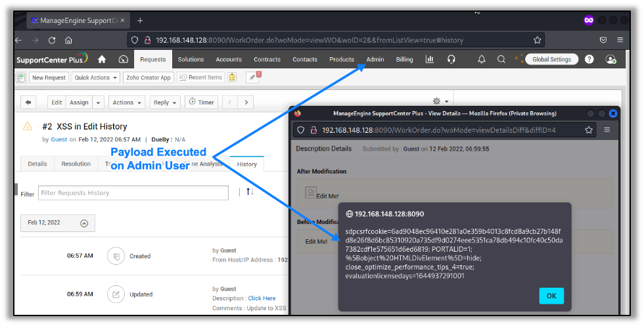Open the user profile avatar
Image resolution: width=644 pixels, height=326 pixels.
coord(610,60)
